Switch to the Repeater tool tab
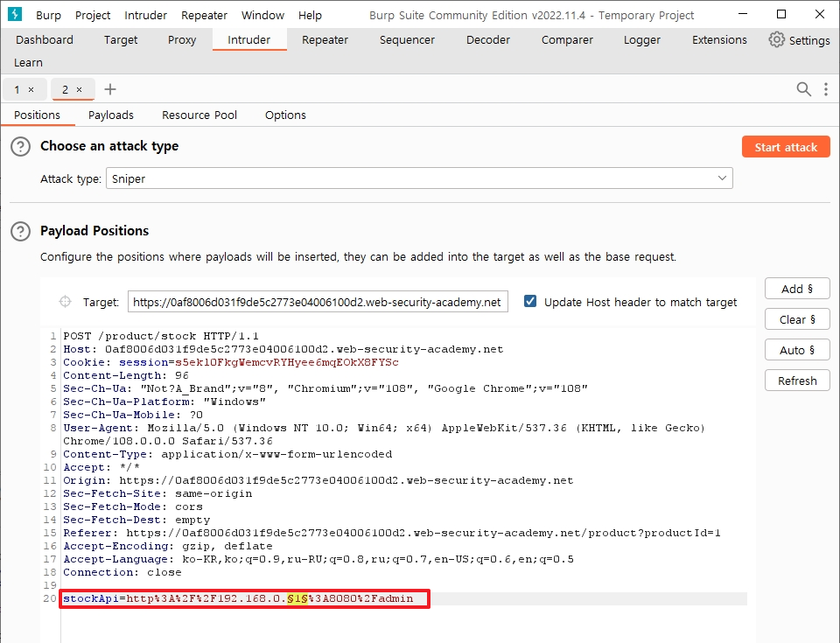Screen dimensions: 840x643 325,39
